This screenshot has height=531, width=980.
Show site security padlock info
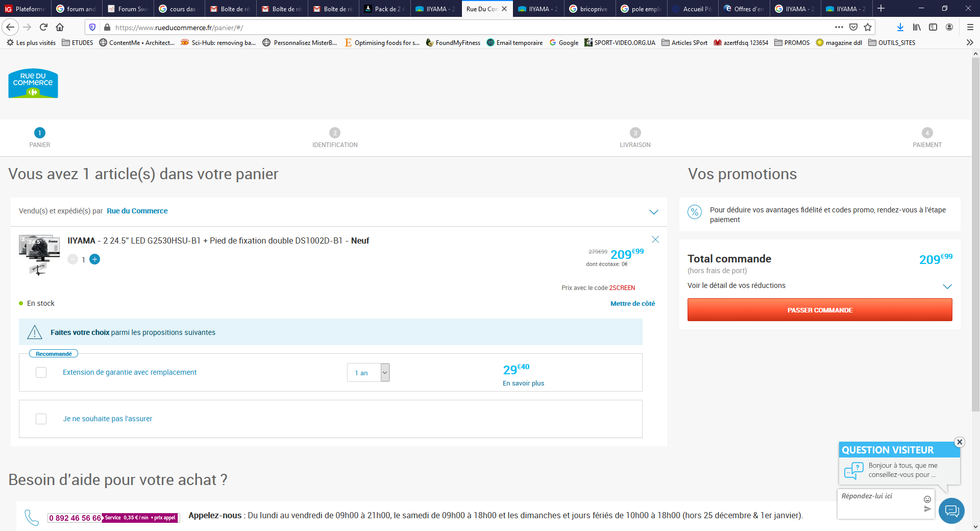(x=107, y=27)
